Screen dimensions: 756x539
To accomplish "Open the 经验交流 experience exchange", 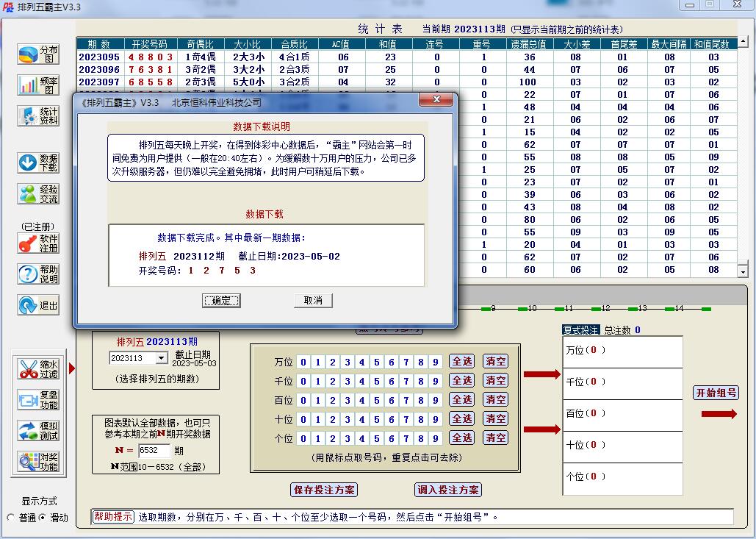I will click(x=37, y=193).
